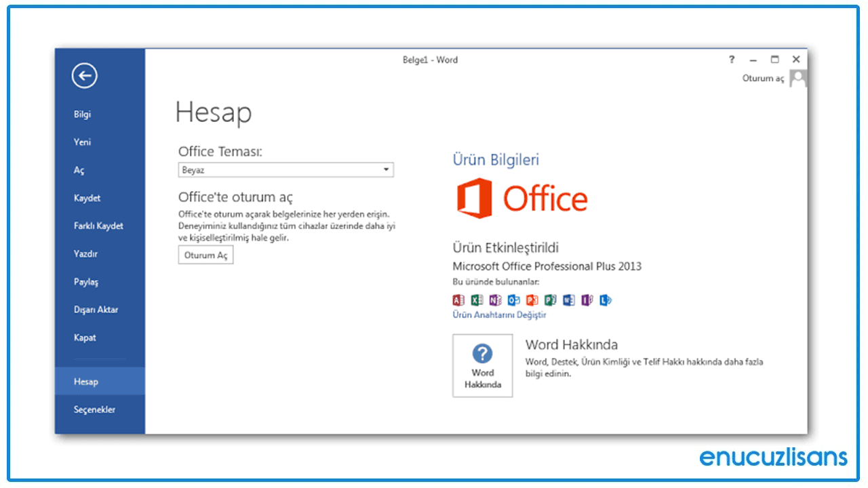Click the Word Hakkında button

pos(483,365)
